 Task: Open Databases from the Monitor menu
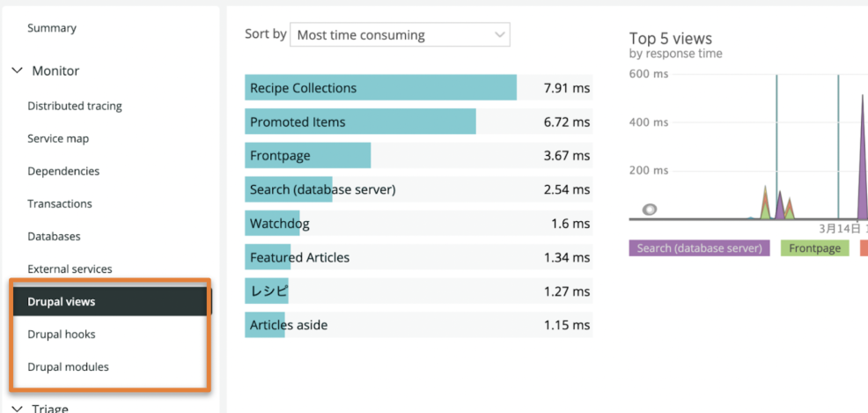click(x=54, y=236)
